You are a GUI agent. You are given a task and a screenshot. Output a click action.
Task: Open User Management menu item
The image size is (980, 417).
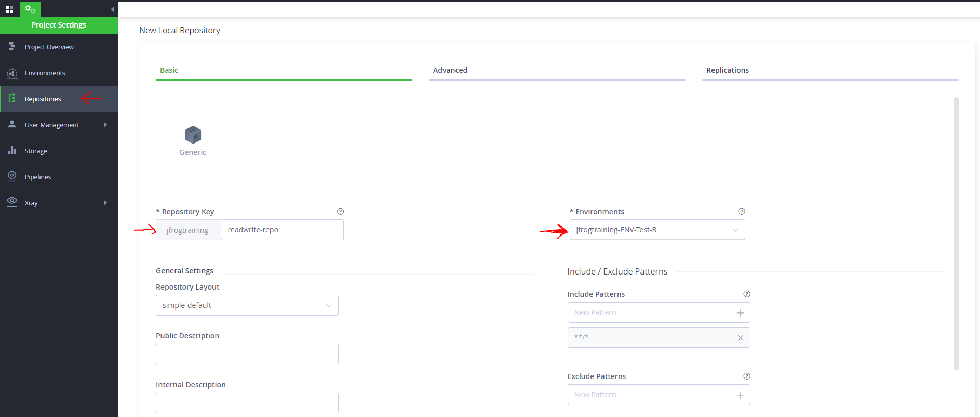(59, 125)
